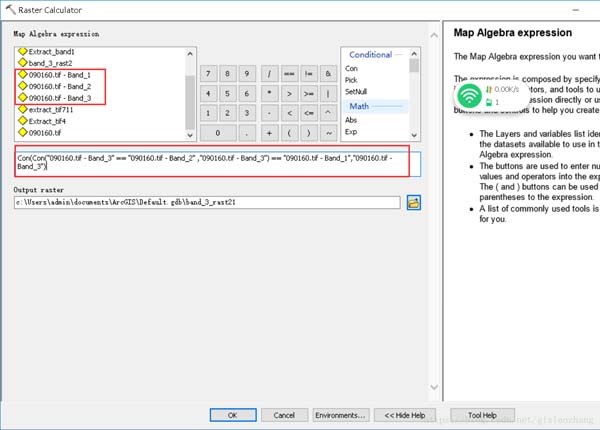Click tools list scroll down arrow
Image resolution: width=600 pixels, height=430 pixels.
coord(414,135)
